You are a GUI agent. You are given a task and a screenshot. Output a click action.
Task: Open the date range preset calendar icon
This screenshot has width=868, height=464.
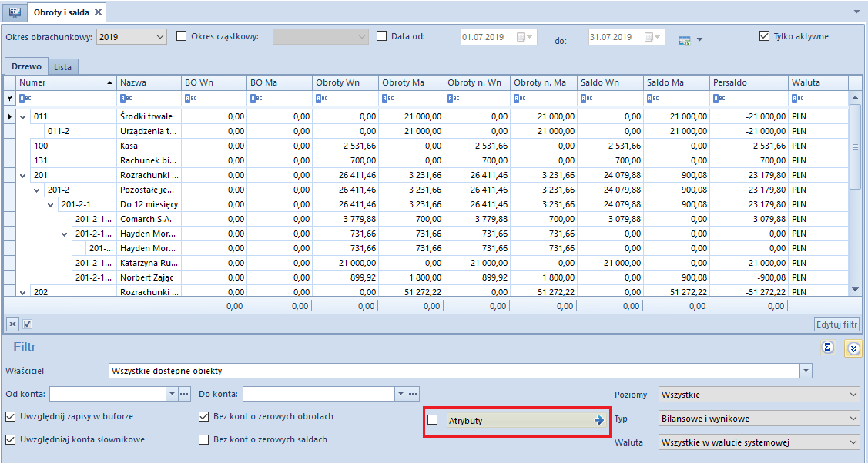point(685,39)
